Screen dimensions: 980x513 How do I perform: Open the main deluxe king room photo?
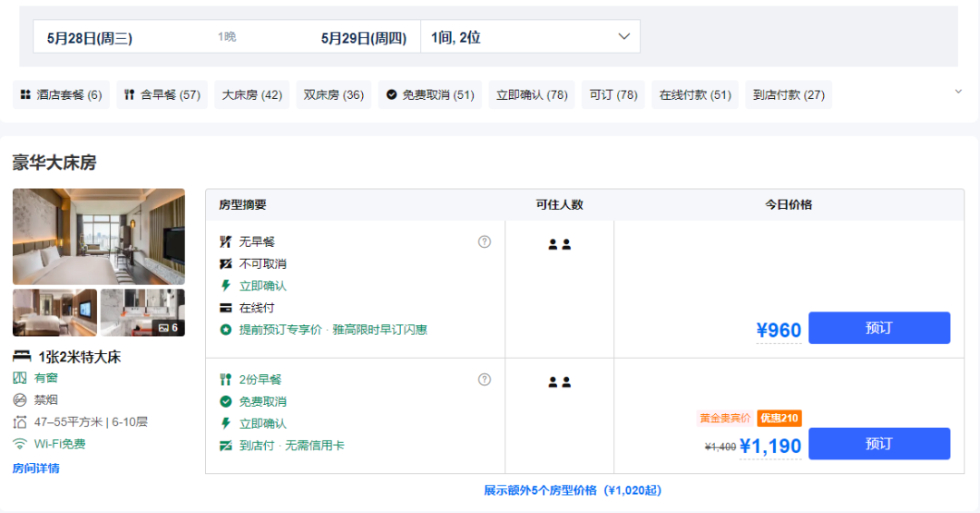[99, 236]
